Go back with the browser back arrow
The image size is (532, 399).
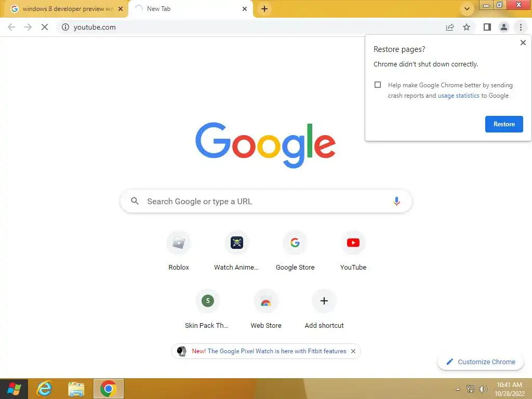[x=11, y=27]
